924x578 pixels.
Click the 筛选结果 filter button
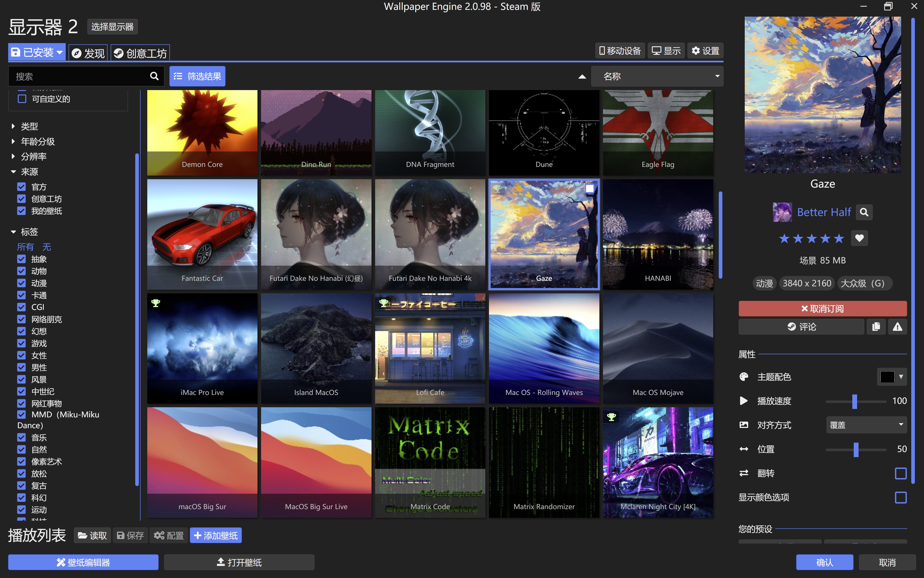tap(197, 76)
